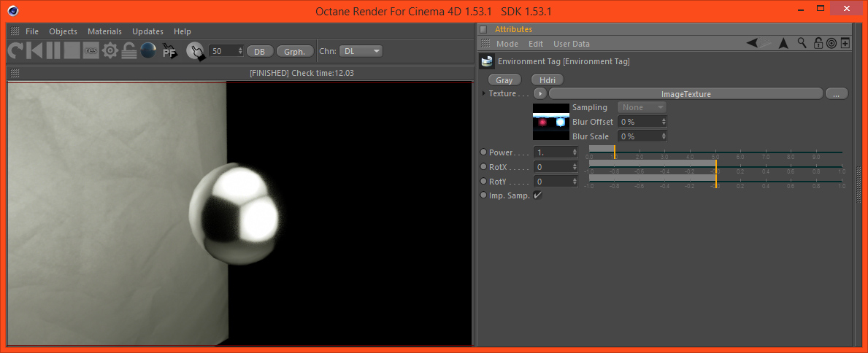Open the Materials menu

(104, 31)
